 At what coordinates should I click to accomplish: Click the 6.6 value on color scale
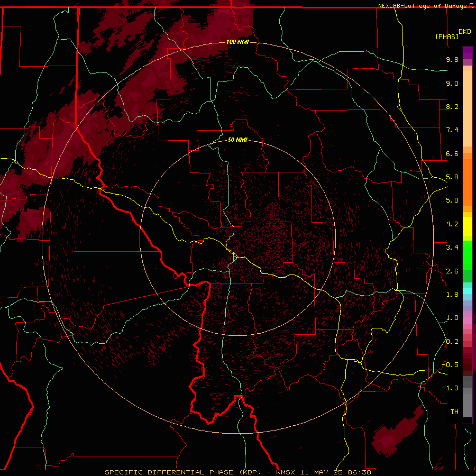452,153
